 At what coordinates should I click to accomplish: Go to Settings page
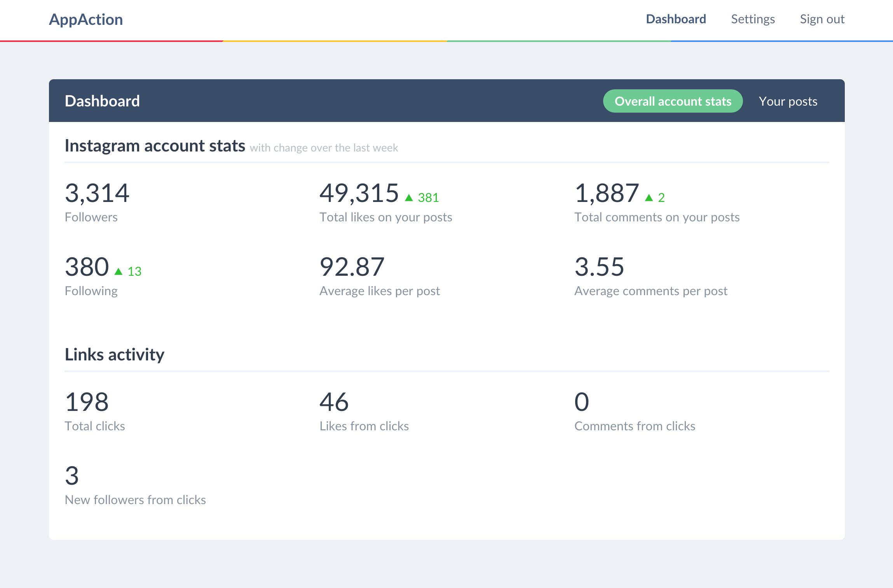[x=753, y=19]
